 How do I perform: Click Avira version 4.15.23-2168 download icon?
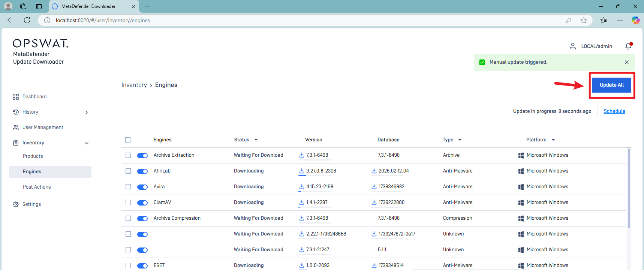coord(302,186)
